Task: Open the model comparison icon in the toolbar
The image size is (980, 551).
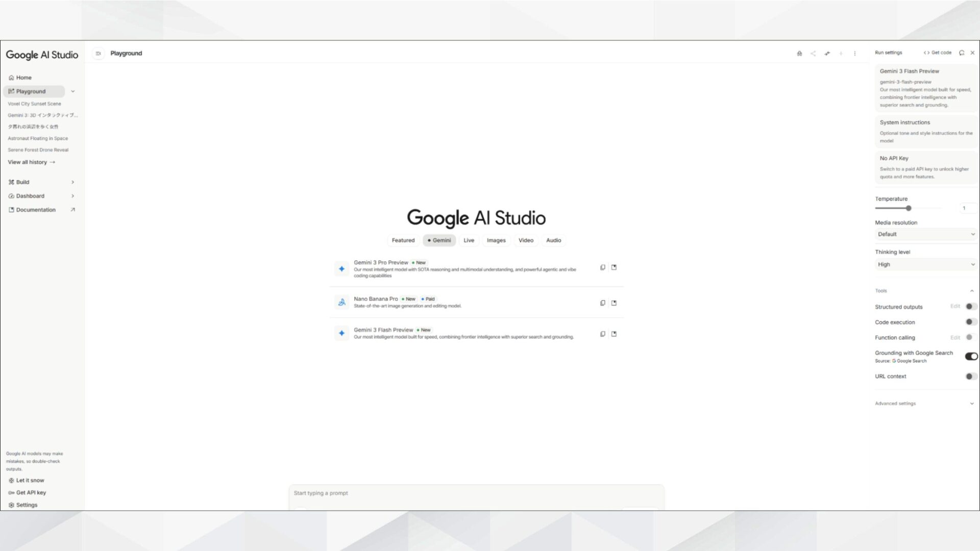Action: click(799, 53)
